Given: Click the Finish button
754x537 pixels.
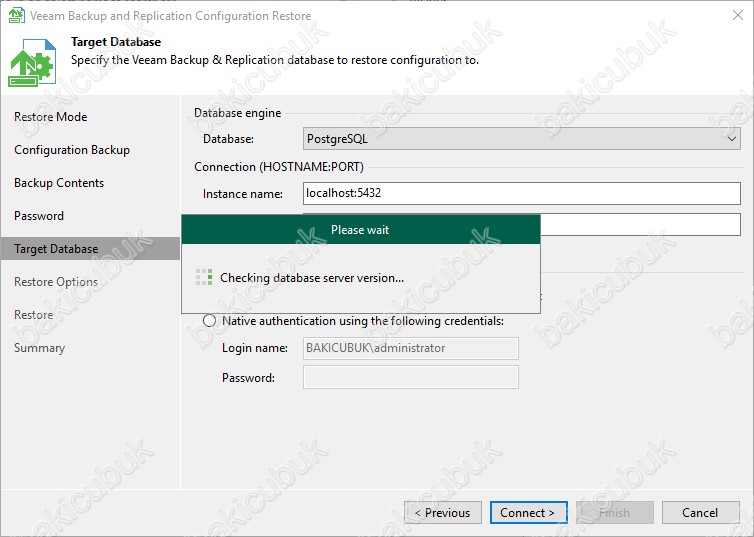Looking at the screenshot, I should (615, 513).
